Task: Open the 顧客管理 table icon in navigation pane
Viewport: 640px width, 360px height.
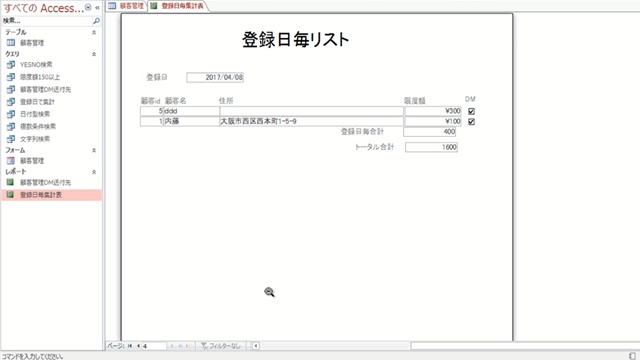Action: (x=11, y=42)
